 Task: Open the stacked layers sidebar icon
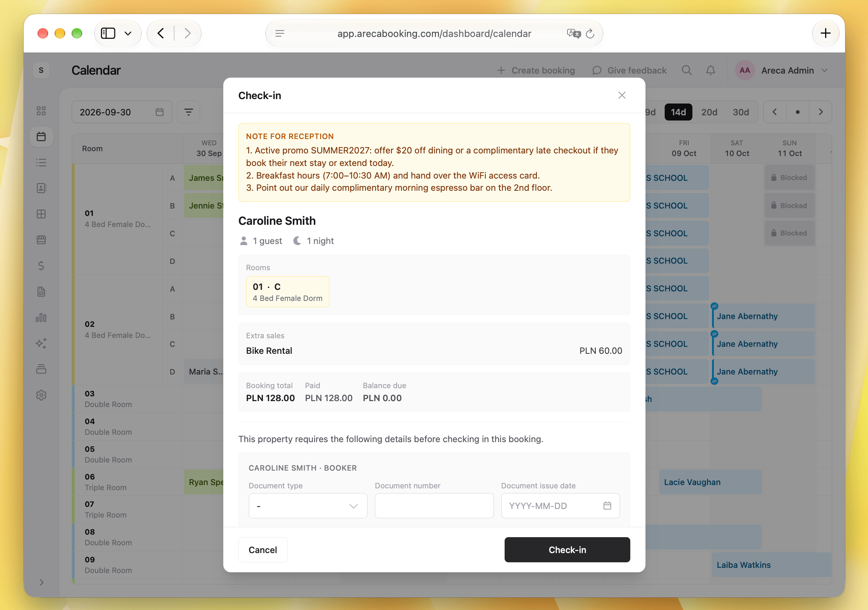coord(41,369)
